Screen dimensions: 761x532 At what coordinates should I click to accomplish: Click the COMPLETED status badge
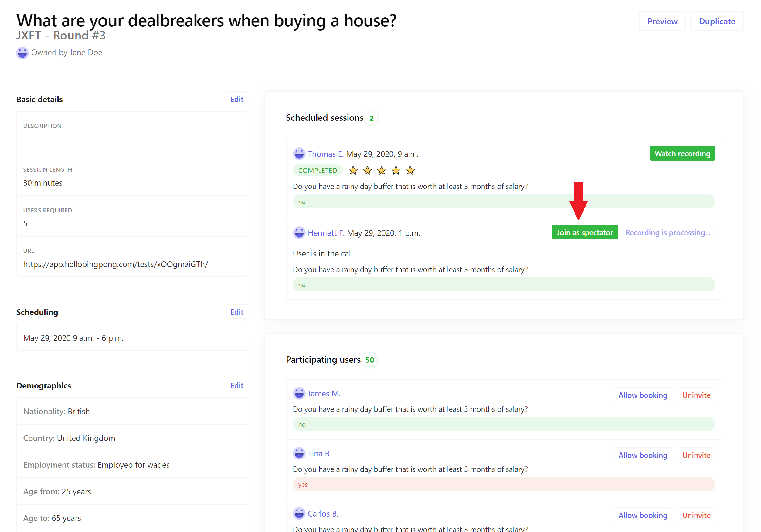pos(317,170)
